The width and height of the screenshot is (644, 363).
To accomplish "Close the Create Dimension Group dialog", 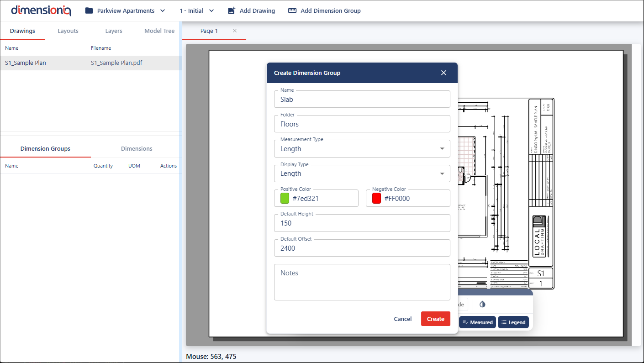I will 443,73.
